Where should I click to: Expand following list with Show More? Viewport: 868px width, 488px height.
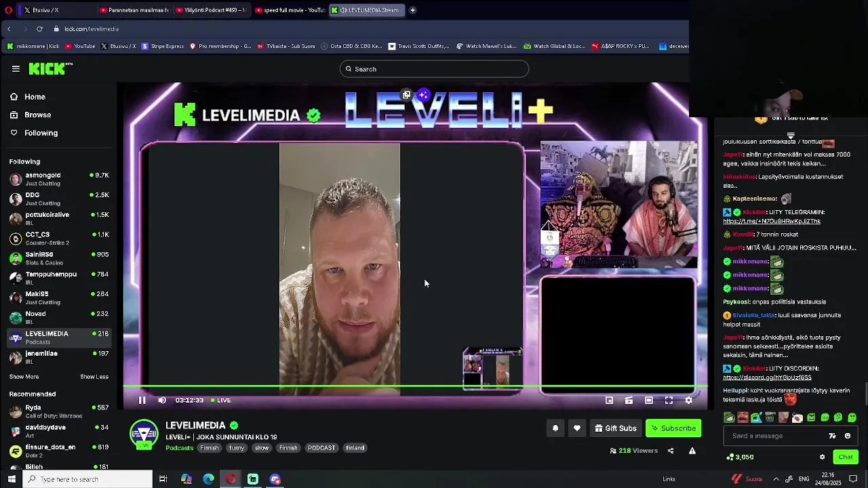(24, 377)
